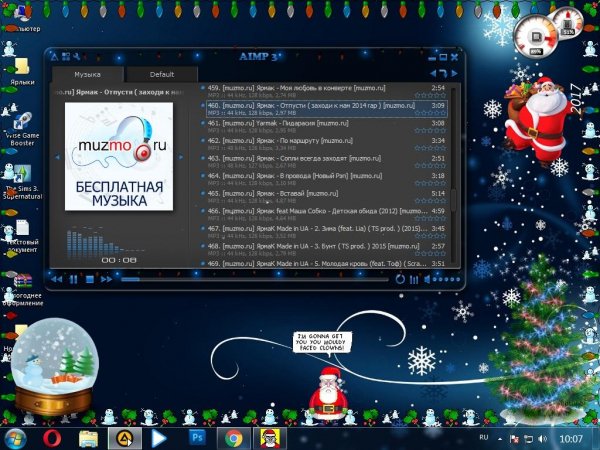Skip to the next track
Screen dimensions: 600x450
[x=106, y=279]
